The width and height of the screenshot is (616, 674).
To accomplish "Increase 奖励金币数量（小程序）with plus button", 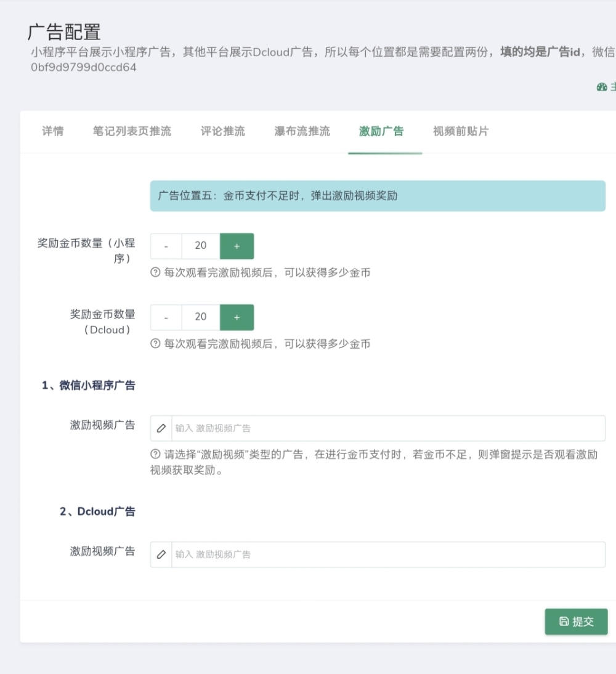I will pyautogui.click(x=237, y=246).
